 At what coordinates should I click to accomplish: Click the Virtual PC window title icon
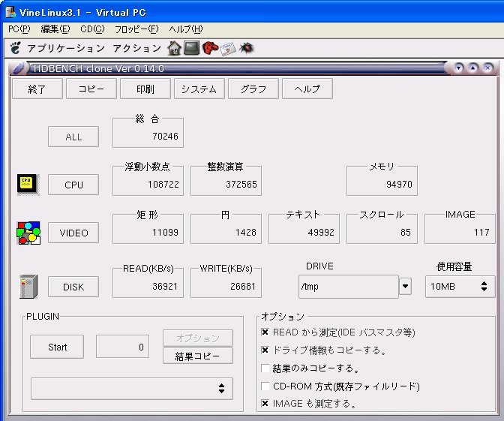[11, 12]
